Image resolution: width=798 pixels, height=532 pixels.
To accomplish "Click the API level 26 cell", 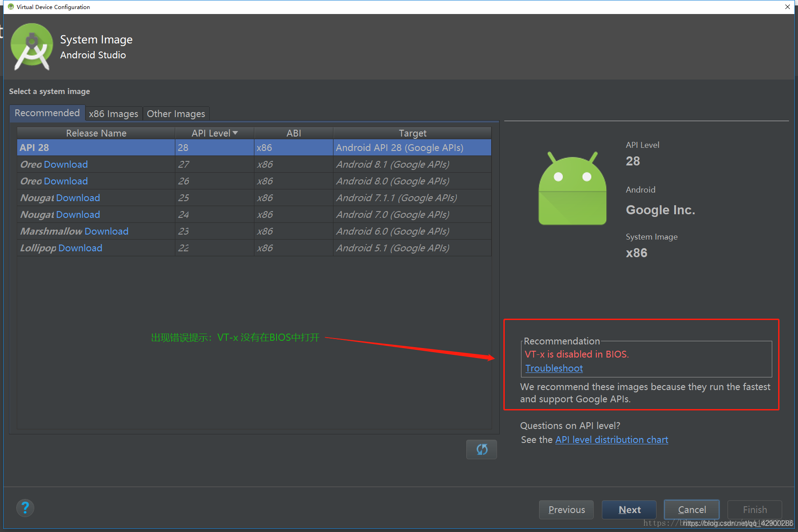I will [215, 181].
